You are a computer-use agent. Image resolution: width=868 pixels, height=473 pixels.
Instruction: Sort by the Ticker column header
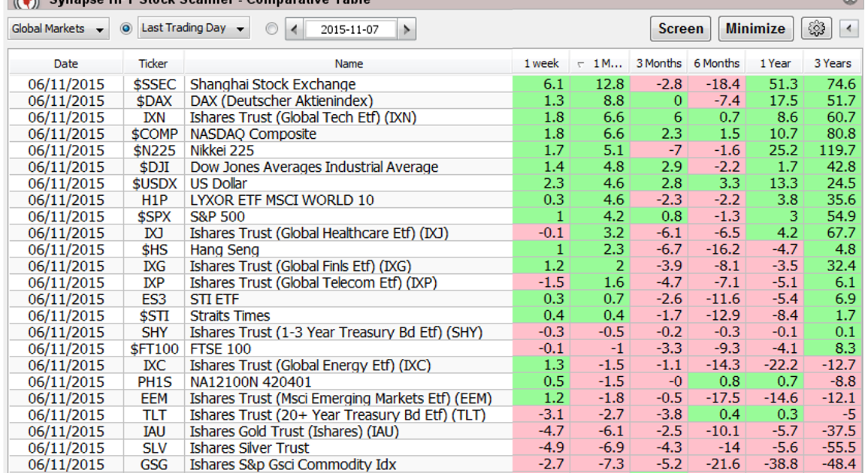click(153, 64)
